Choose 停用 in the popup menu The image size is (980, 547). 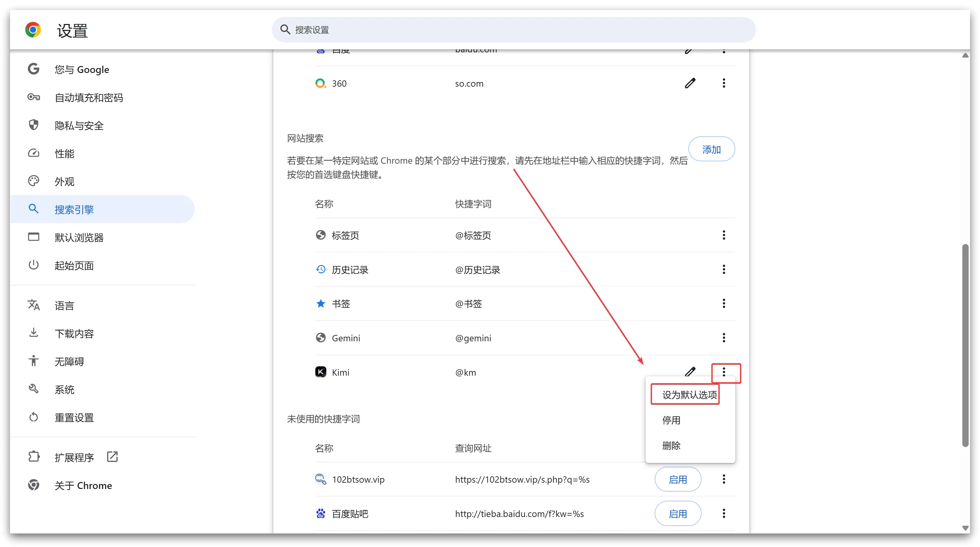point(689,420)
